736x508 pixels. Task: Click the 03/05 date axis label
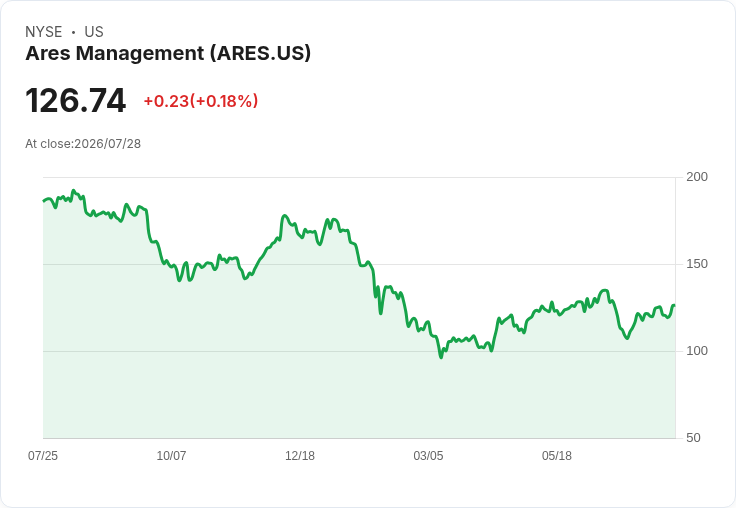(428, 455)
